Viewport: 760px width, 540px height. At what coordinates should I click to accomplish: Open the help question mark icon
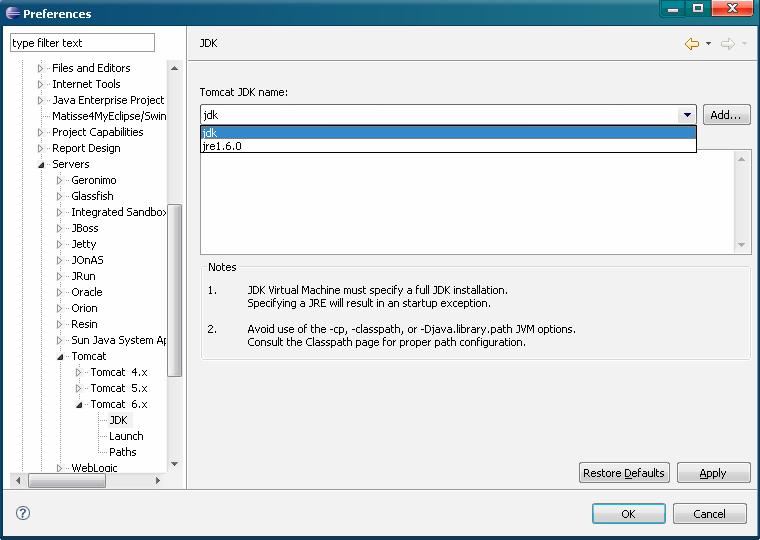pos(23,513)
